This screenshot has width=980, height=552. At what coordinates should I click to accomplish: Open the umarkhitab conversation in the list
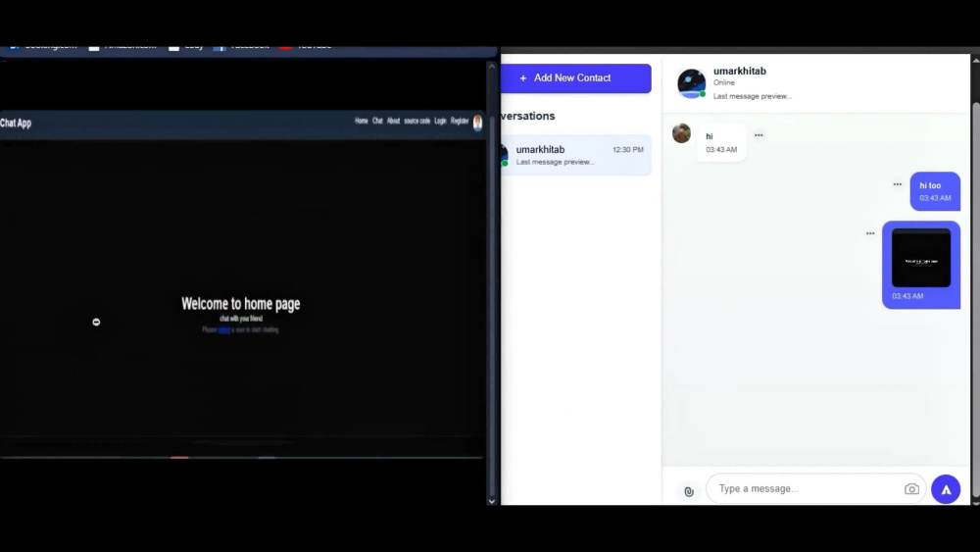click(575, 155)
